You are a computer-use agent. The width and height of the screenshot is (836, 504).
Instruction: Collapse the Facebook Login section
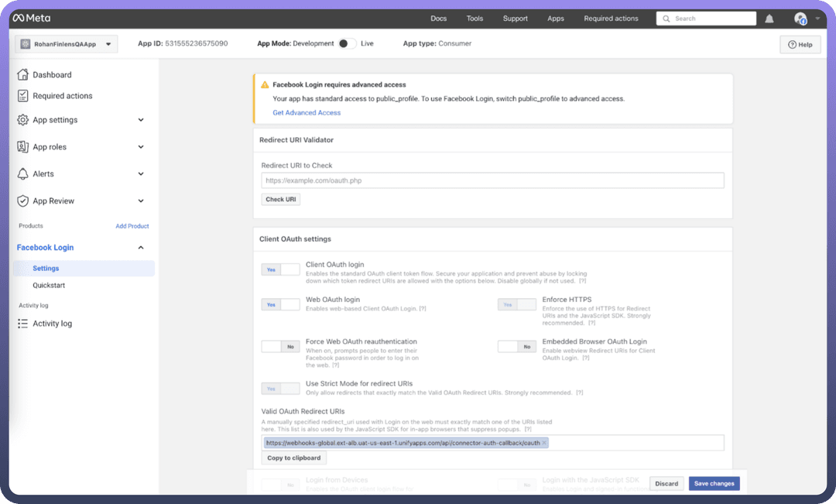coord(141,248)
